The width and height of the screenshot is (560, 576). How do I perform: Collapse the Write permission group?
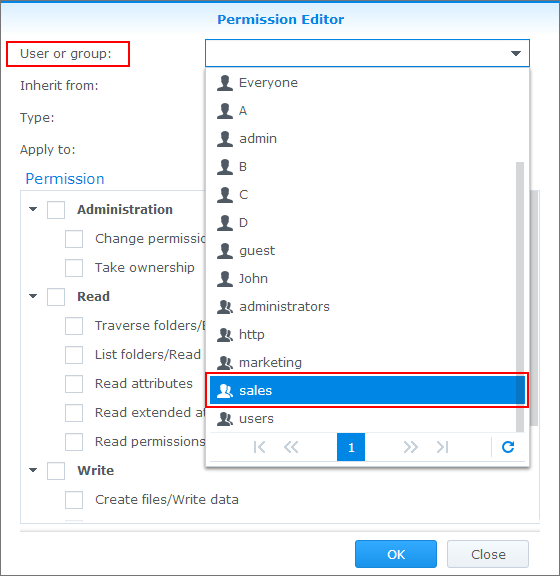(33, 470)
